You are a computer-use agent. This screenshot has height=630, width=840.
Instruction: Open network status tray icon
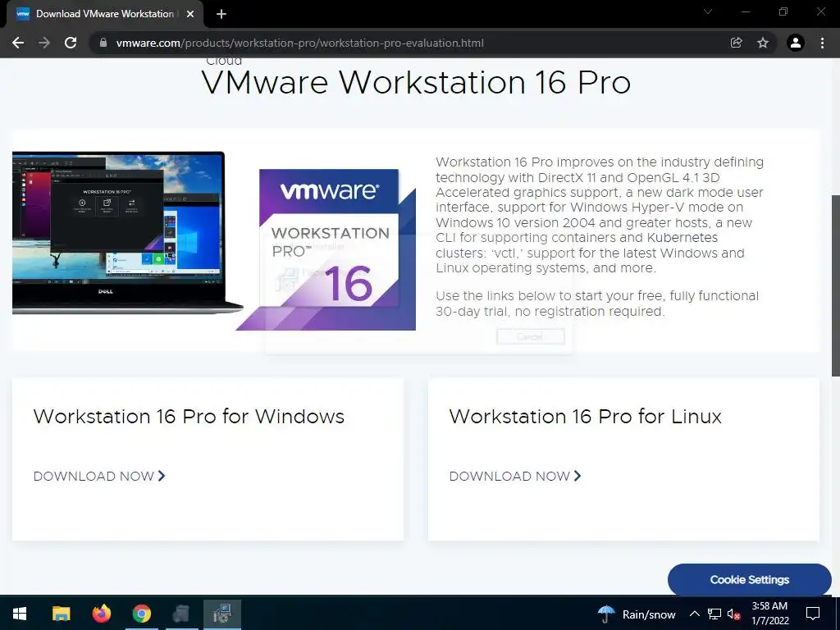[714, 614]
